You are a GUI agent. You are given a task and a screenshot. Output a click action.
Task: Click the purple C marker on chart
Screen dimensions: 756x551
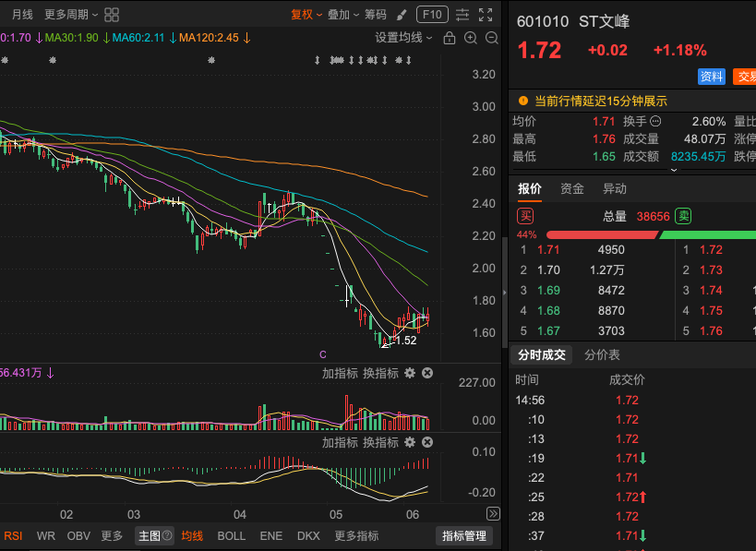323,354
